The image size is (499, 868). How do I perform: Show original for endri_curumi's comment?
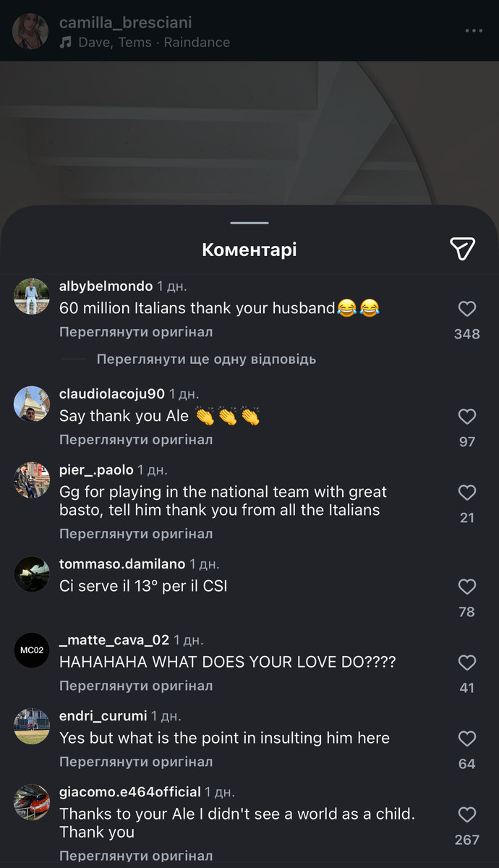point(136,762)
